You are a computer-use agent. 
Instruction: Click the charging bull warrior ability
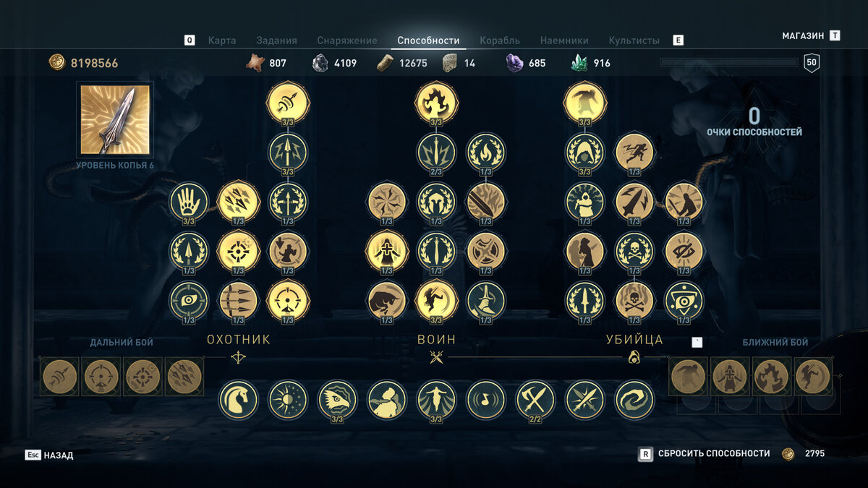point(387,301)
